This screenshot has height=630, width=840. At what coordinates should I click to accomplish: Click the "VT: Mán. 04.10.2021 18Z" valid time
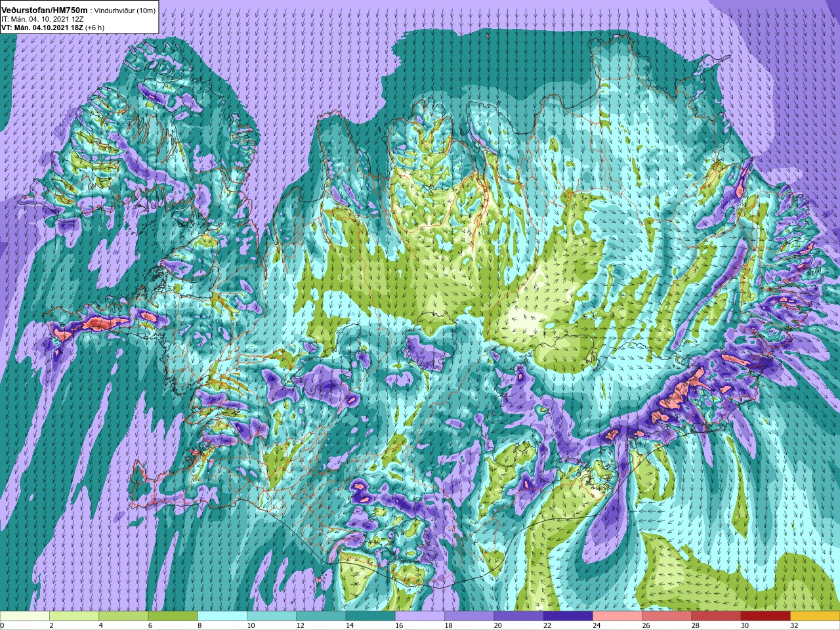(42, 28)
